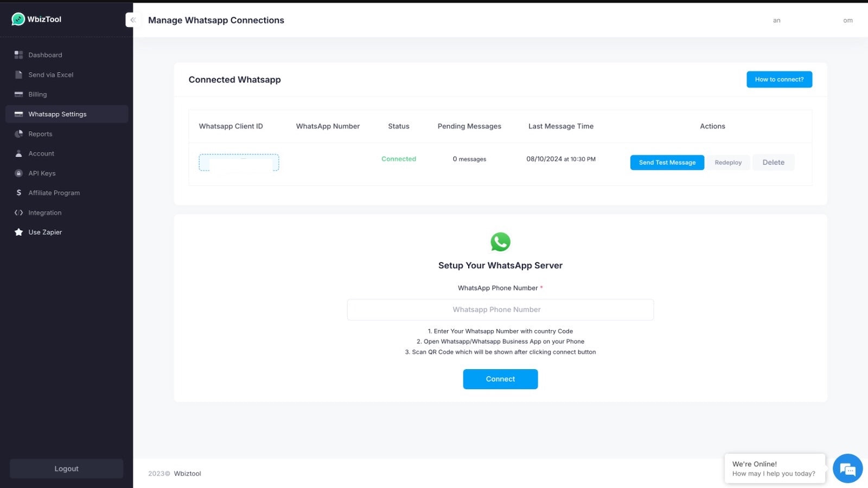Screen dimensions: 868x488
Task: Open Use Zapier from the sidebar
Action: (45, 232)
